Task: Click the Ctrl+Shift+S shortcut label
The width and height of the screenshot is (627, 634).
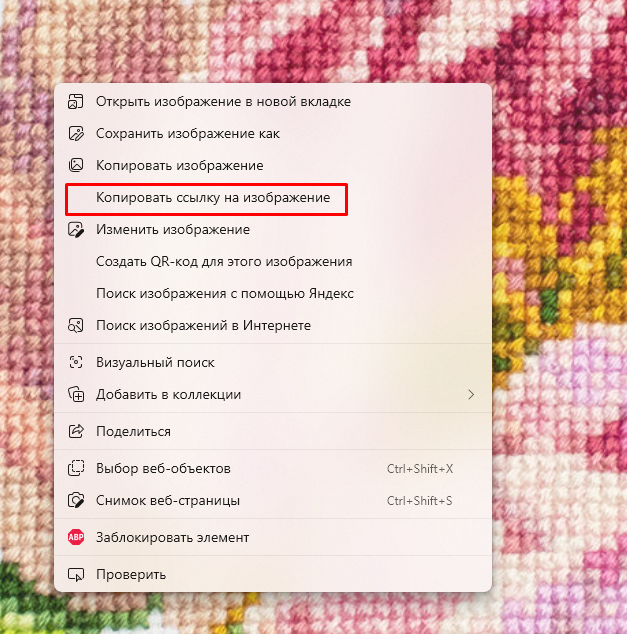Action: [419, 500]
